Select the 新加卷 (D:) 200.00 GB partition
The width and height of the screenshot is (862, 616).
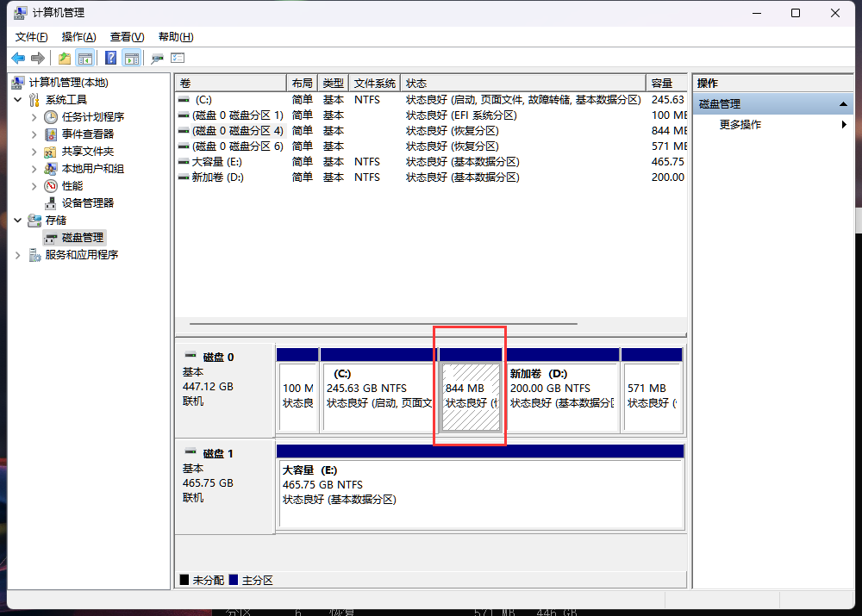(562, 390)
